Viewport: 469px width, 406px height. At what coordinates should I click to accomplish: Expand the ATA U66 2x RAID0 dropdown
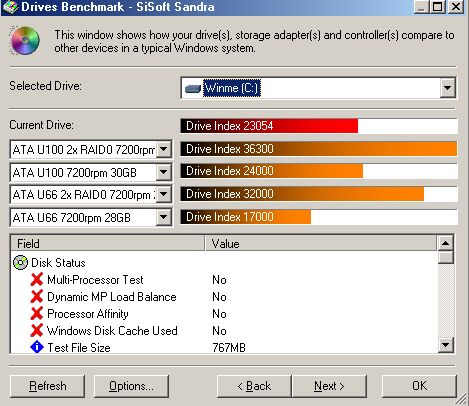[164, 194]
